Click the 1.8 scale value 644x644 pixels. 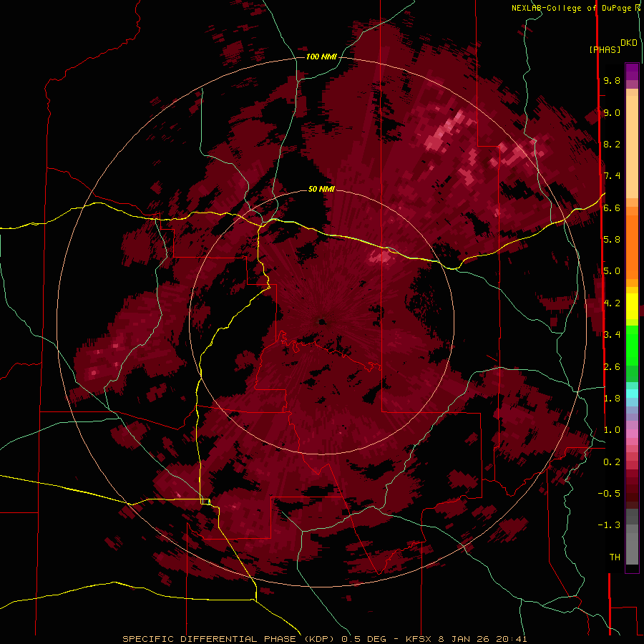[x=612, y=399]
